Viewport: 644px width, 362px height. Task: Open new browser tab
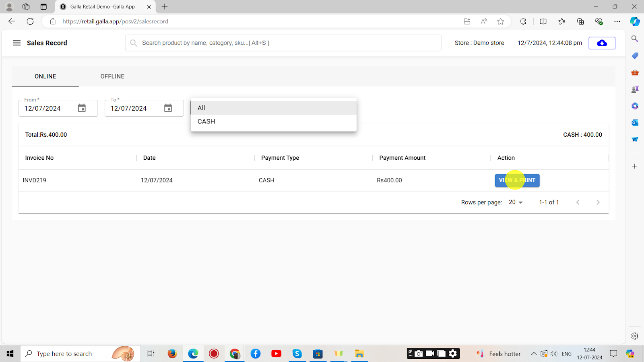(165, 6)
